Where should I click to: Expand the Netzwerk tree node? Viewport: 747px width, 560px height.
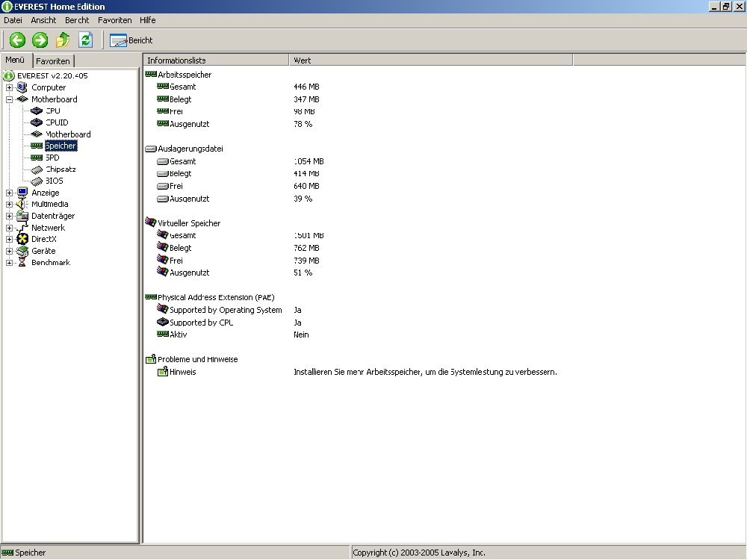(x=9, y=228)
